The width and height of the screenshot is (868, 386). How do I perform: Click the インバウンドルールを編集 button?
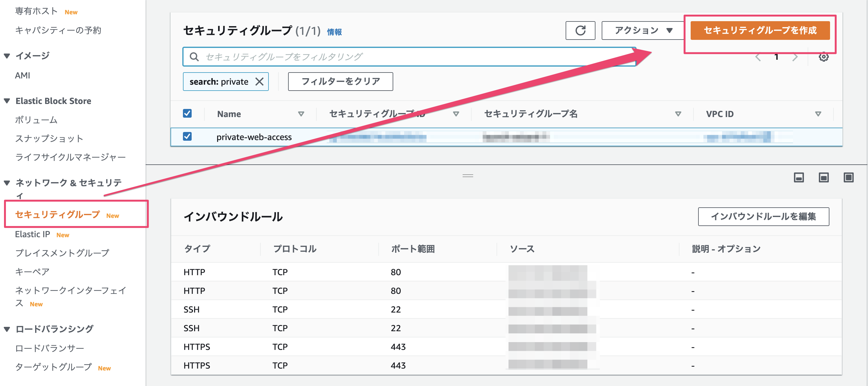[763, 216]
